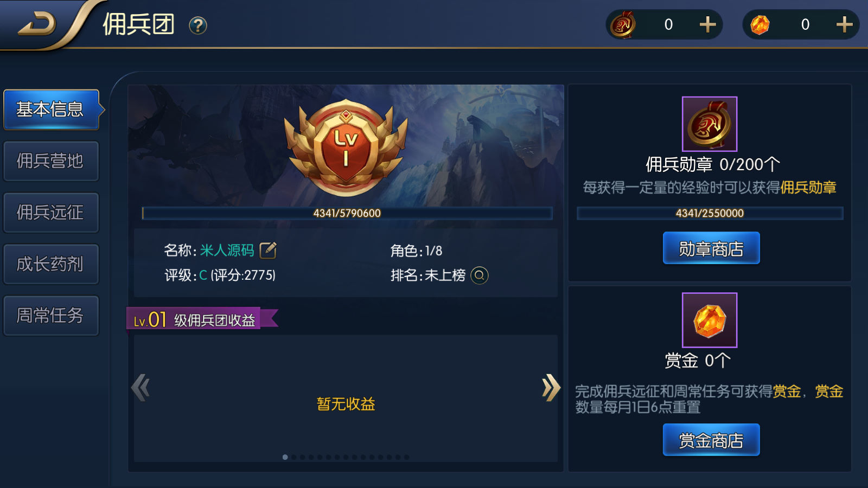Open the ranking magnifier icon beside 未上榜
Screen dimensions: 868x488
(x=479, y=275)
